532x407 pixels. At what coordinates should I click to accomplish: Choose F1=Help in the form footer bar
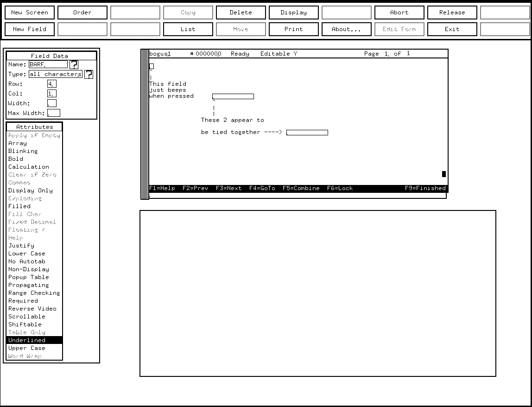(x=162, y=188)
